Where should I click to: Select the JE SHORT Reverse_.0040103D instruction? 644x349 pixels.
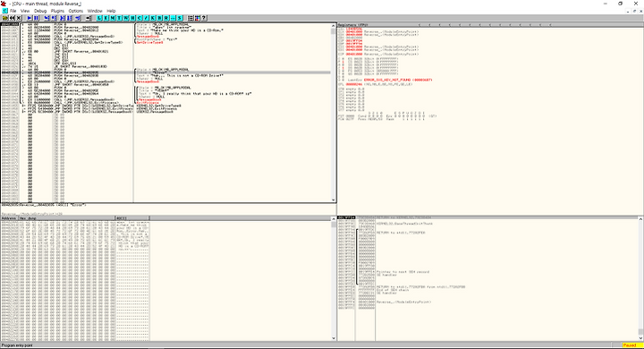tap(80, 66)
